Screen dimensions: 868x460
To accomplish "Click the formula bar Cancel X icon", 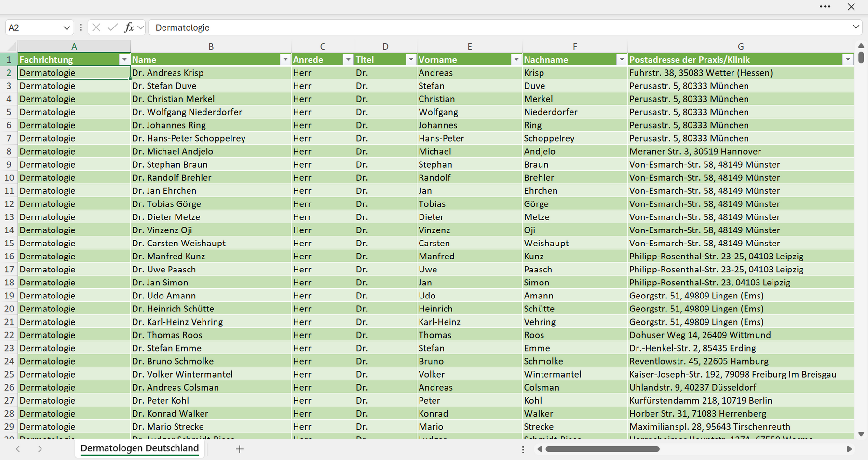I will click(x=96, y=27).
